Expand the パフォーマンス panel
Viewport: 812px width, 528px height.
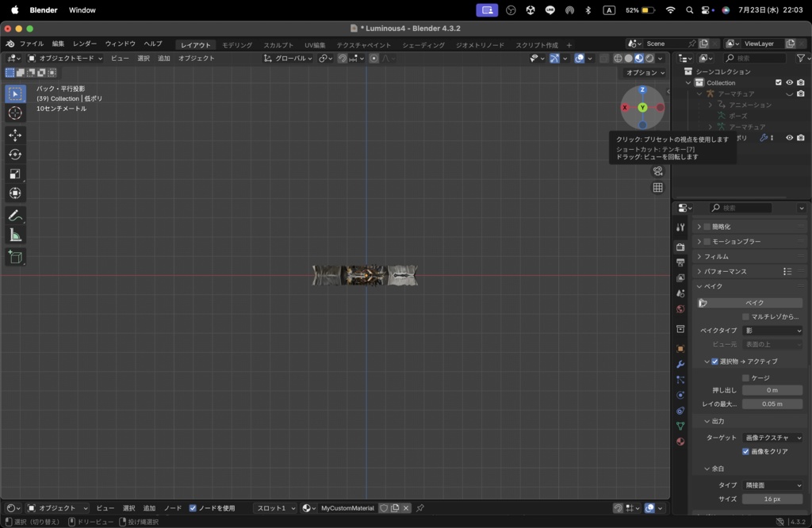coord(725,271)
